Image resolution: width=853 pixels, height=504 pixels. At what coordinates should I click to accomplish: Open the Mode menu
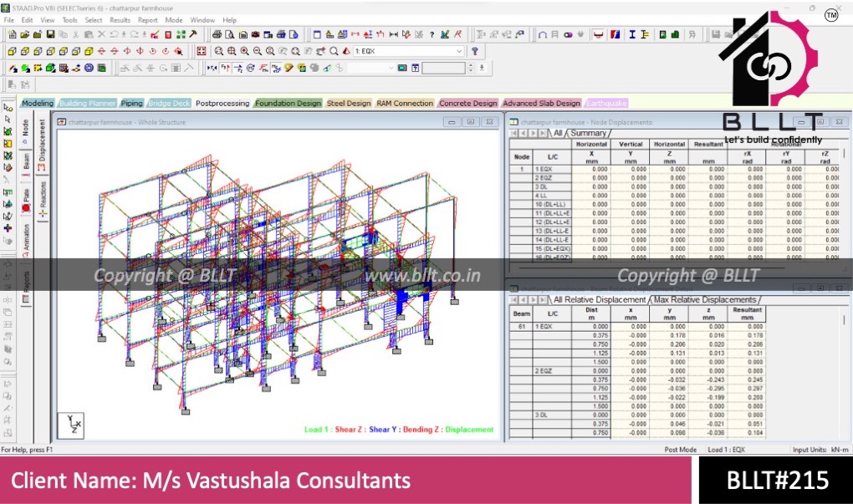[x=174, y=20]
